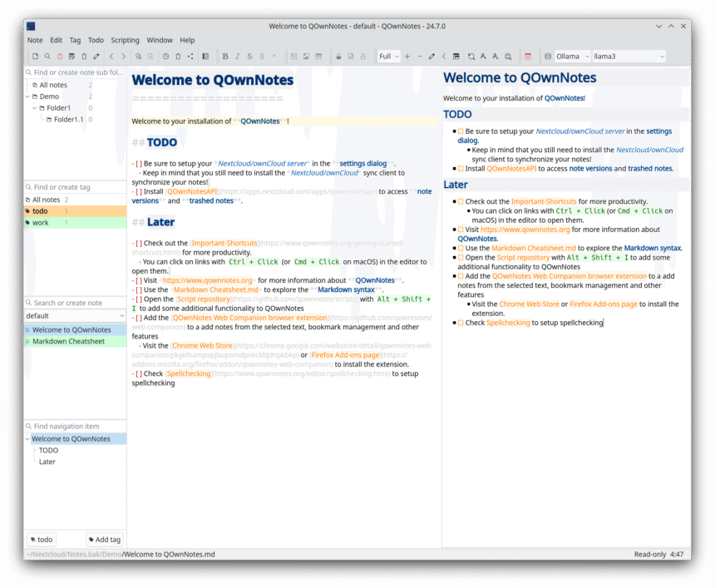Screen dimensions: 715x588
Task: Check the 'Add the QOwnNotes Web Companion' preview checkbox
Action: 461,276
